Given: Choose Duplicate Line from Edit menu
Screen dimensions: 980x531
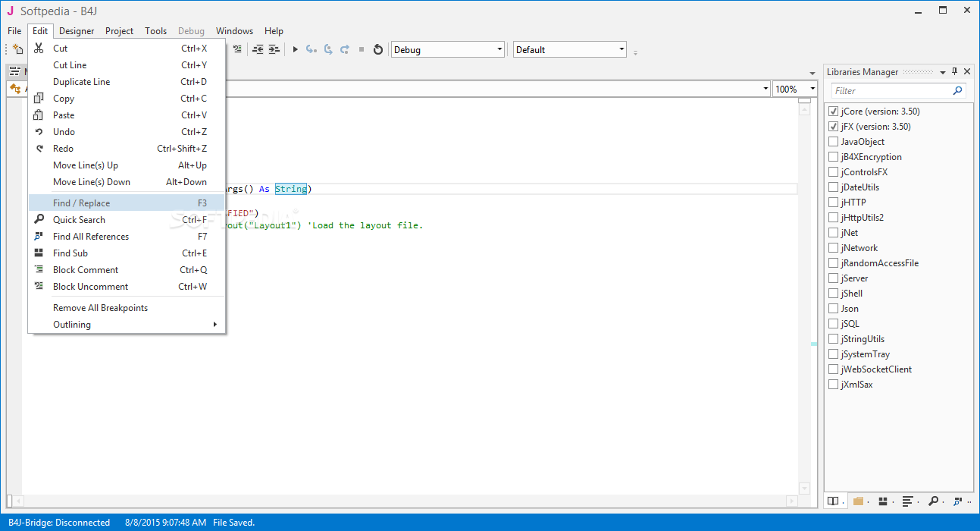Looking at the screenshot, I should [x=127, y=82].
